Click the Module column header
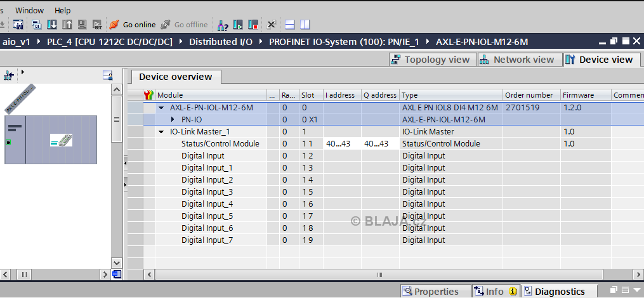Viewport: 644px width, 298px height. point(211,95)
